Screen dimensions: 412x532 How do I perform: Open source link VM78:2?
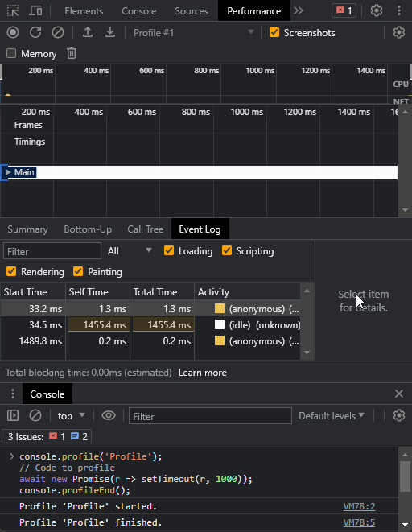[x=359, y=506]
